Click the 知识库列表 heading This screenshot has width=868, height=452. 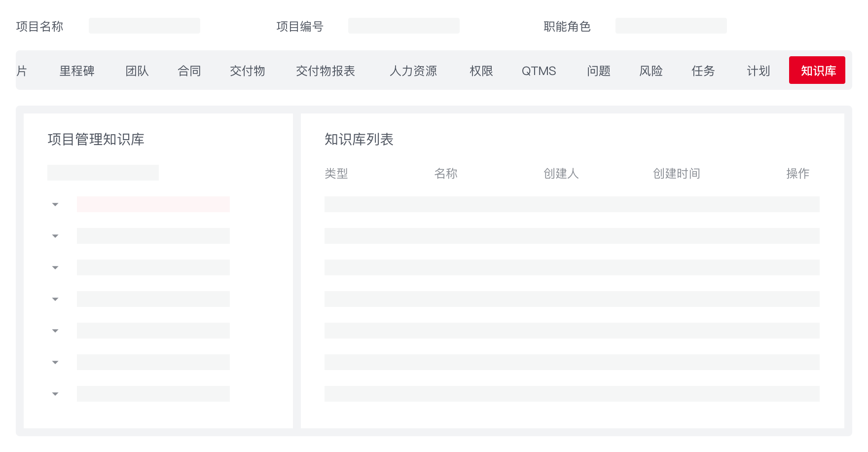pos(359,139)
